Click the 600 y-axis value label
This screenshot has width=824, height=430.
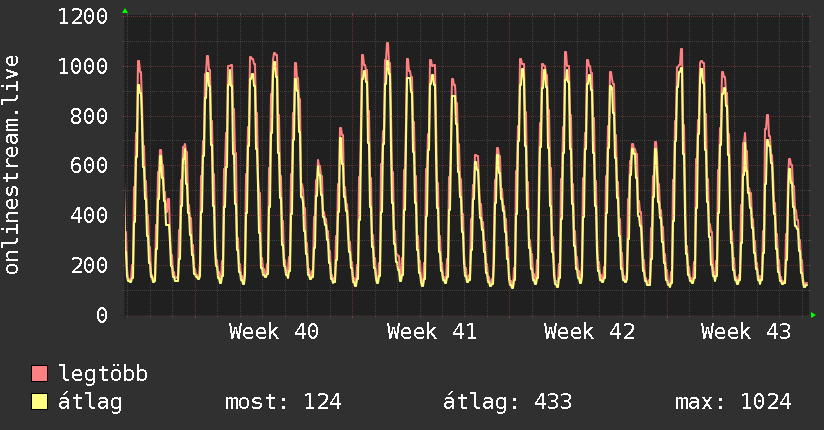89,166
